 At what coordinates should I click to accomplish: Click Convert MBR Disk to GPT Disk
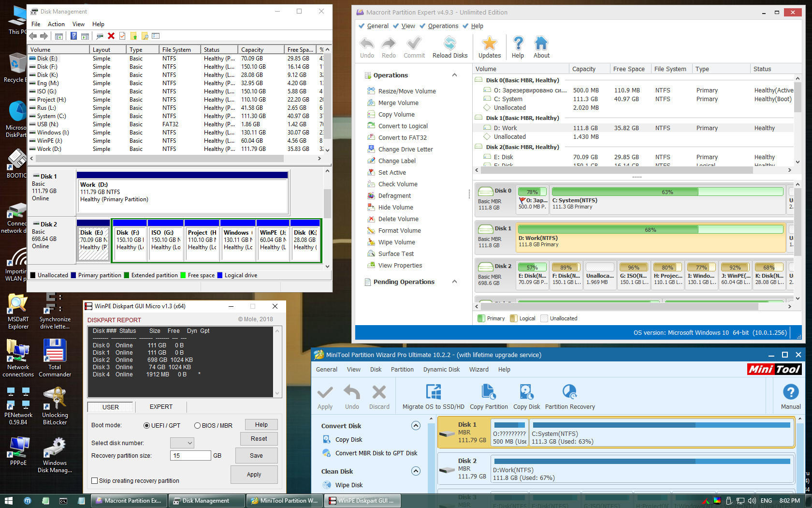tap(376, 453)
